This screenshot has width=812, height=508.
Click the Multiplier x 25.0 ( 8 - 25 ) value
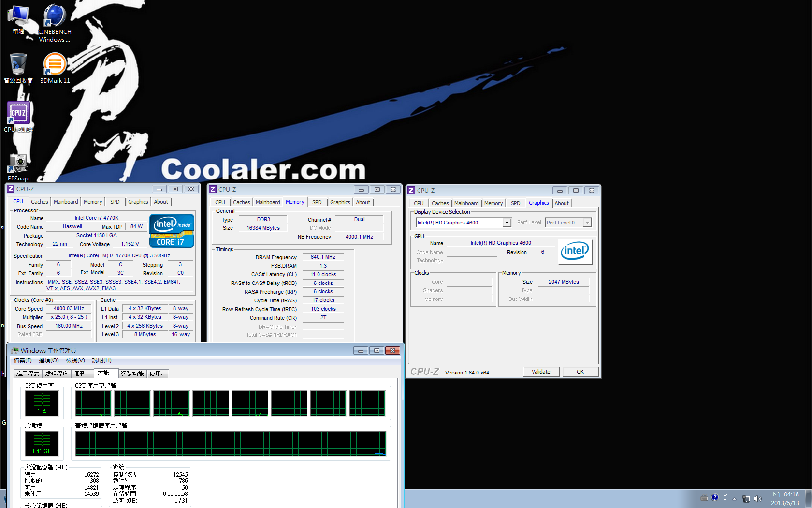[x=69, y=317]
